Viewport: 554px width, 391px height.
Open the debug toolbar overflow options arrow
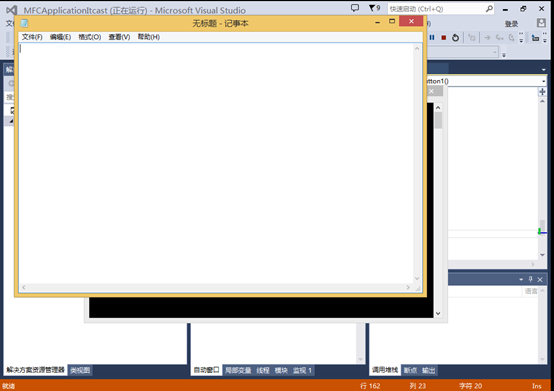pyautogui.click(x=521, y=38)
